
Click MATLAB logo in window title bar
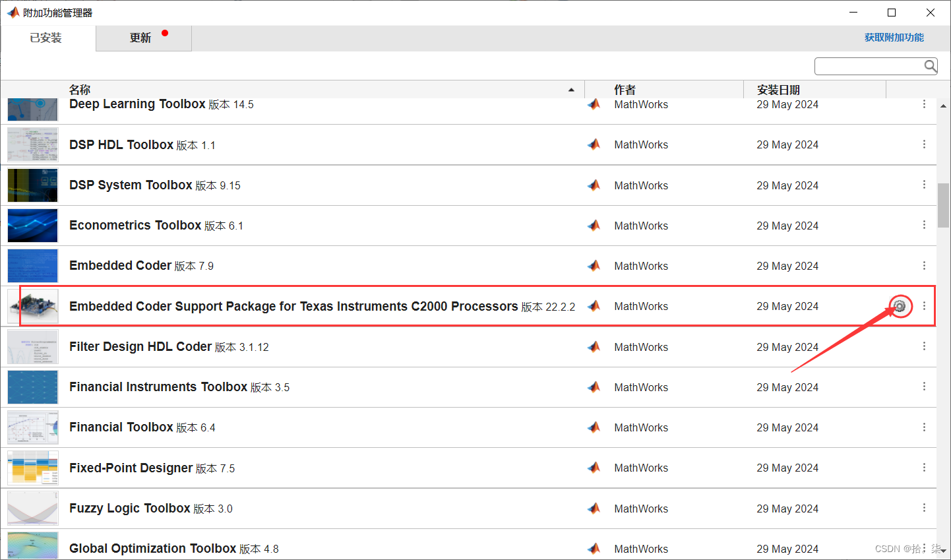tap(13, 13)
